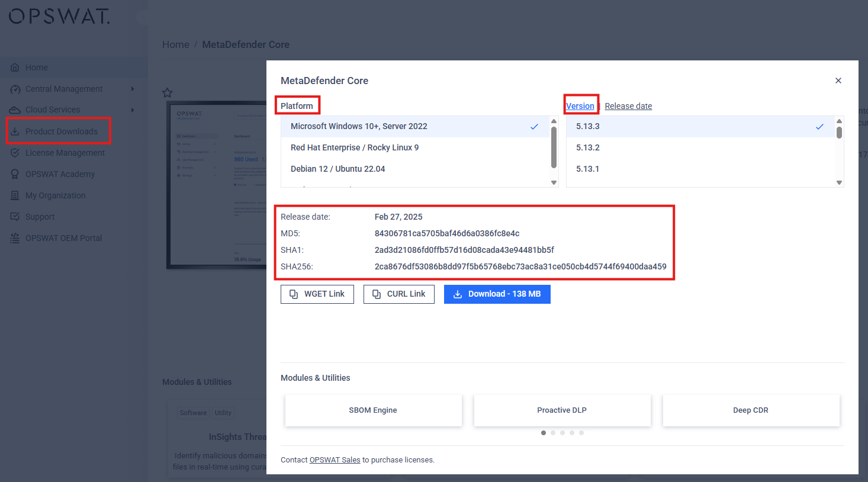Click the Software tag on background card
This screenshot has width=868, height=482.
coord(193,413)
